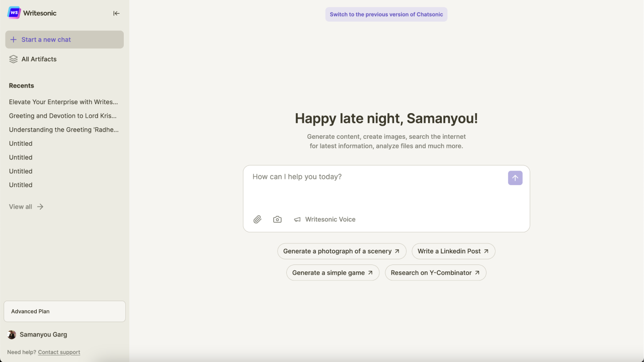
Task: Open "Understanding the Greeting 'Radhe..." chat
Action: pyautogui.click(x=64, y=130)
